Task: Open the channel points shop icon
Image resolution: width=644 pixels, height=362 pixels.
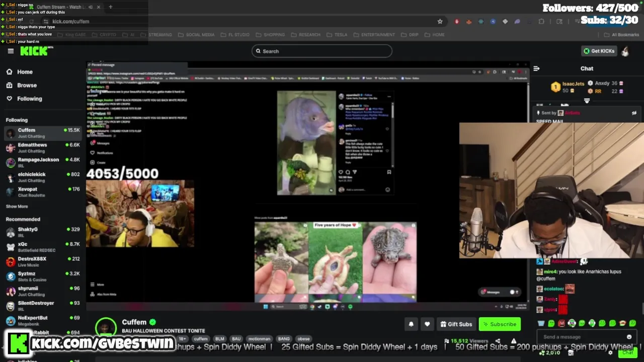Action: [x=571, y=353]
